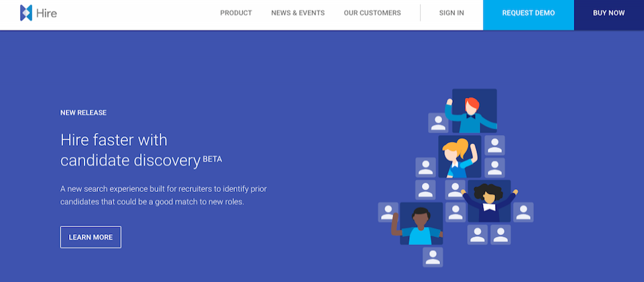Image resolution: width=644 pixels, height=282 pixels.
Task: Click the bottommost person placeholder icon
Action: coord(433,257)
